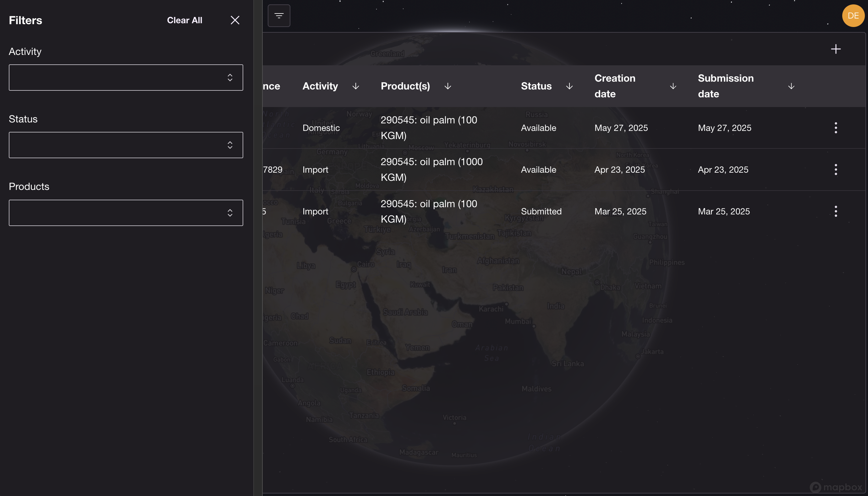The height and width of the screenshot is (496, 868).
Task: Sort by Submission date arrow
Action: tap(791, 86)
